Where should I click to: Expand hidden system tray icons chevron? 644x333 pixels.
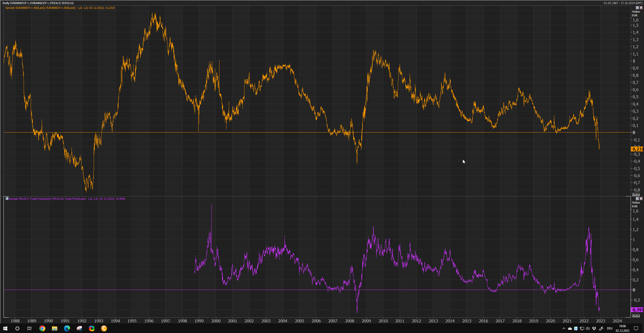tap(564, 328)
